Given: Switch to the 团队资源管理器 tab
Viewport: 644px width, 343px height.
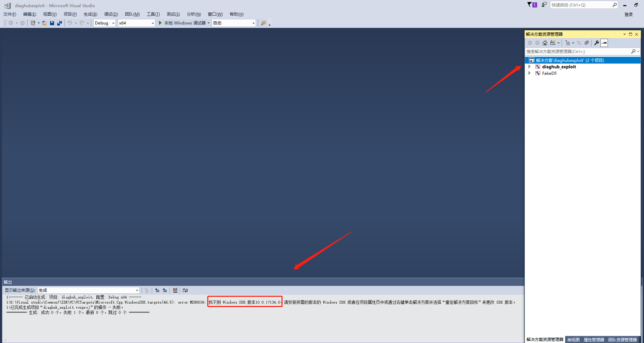Looking at the screenshot, I should coord(623,340).
